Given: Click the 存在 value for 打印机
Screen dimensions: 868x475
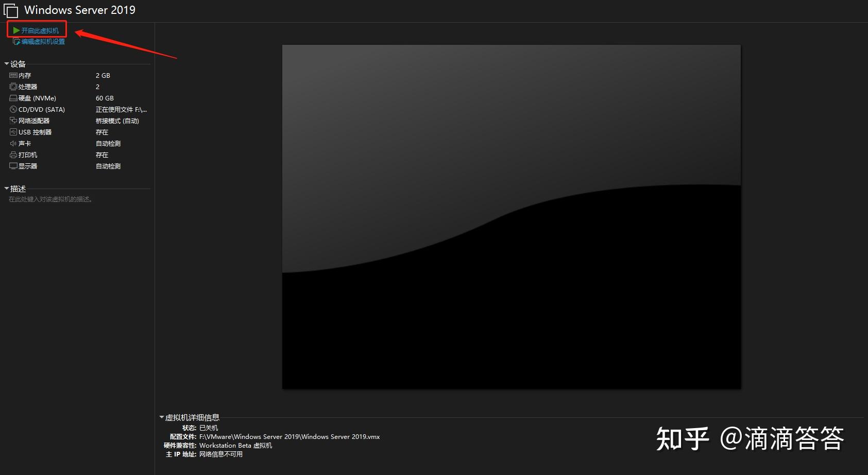Looking at the screenshot, I should click(102, 155).
